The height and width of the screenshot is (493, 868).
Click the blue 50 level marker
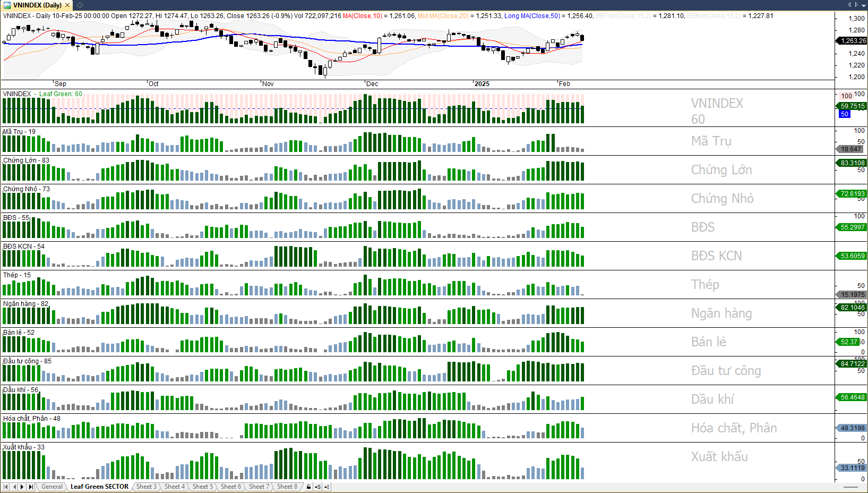click(845, 114)
